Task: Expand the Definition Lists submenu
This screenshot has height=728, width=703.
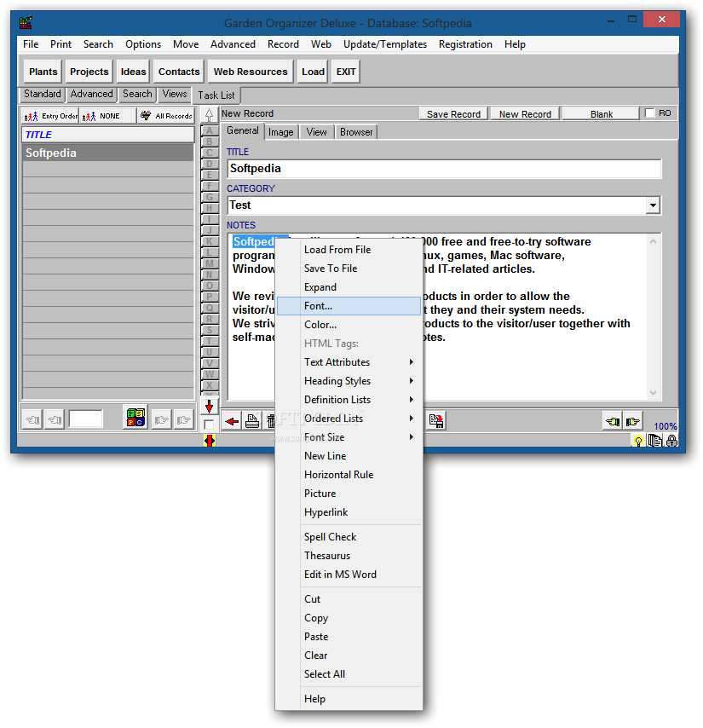Action: [x=349, y=400]
